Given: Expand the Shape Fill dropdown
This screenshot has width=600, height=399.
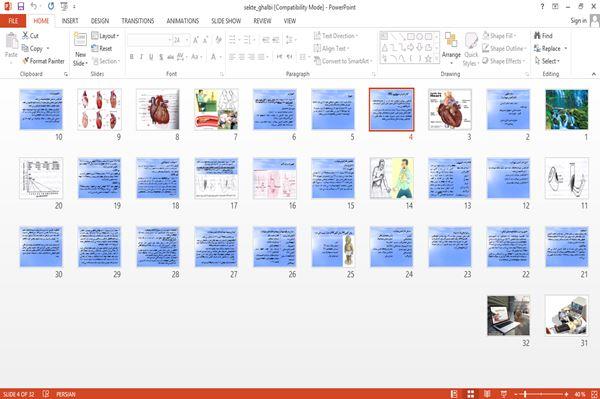Looking at the screenshot, I should pyautogui.click(x=499, y=36).
